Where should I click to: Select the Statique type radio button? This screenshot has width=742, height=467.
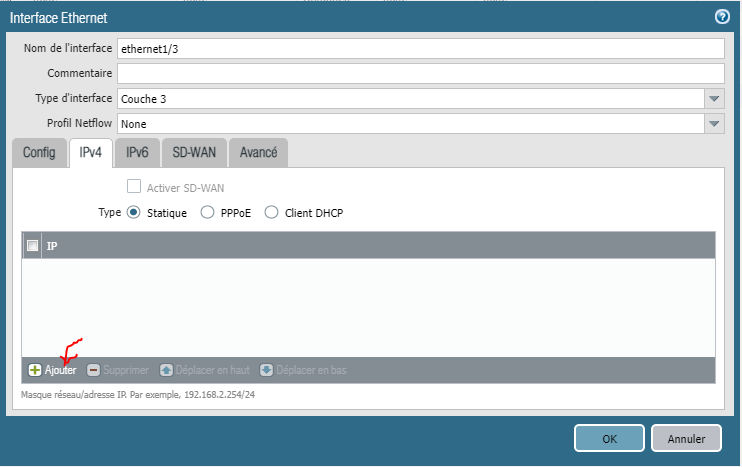coord(133,212)
